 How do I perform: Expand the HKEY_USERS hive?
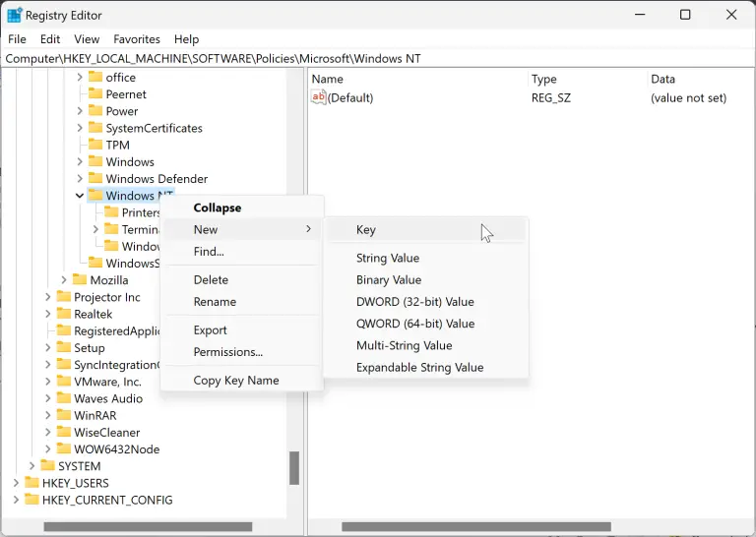click(x=16, y=483)
